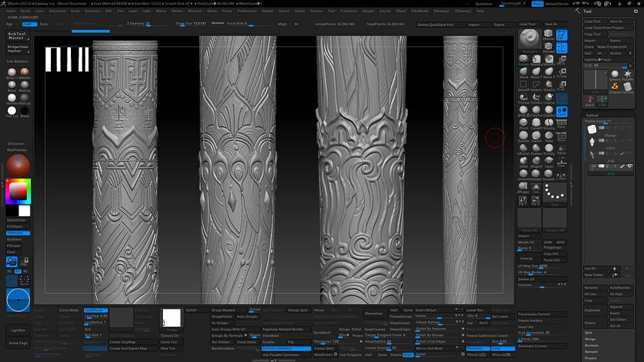
Task: Toggle Transp transparency mode
Action: click(562, 149)
